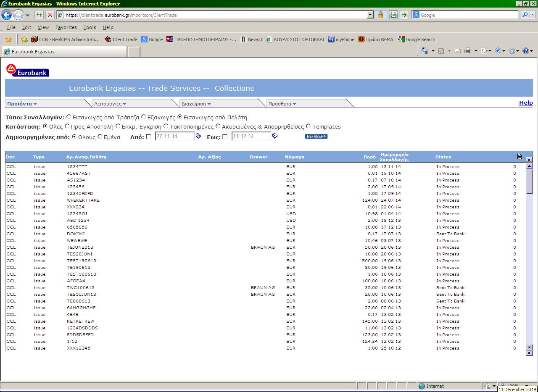
Task: Open the search provider dropdown arrow
Action: coord(533,15)
